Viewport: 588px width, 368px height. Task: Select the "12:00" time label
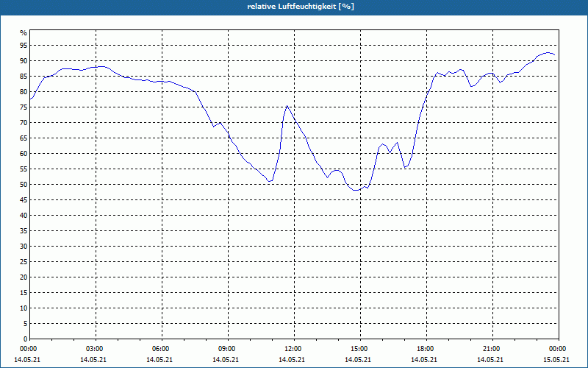tap(293, 349)
